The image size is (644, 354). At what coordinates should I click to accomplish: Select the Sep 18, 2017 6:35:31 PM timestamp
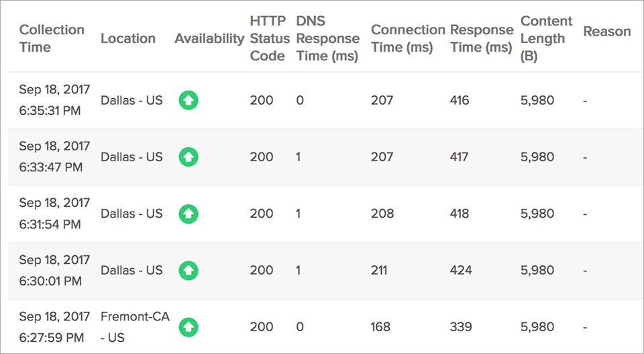click(x=54, y=100)
